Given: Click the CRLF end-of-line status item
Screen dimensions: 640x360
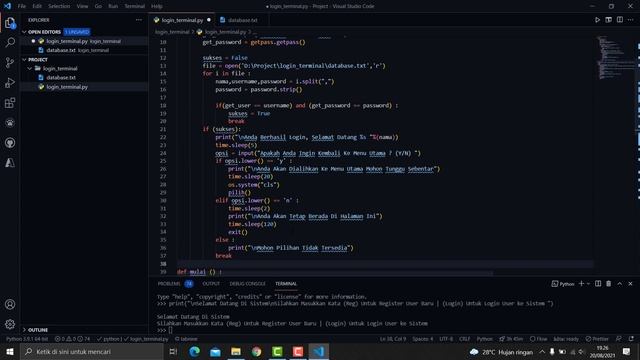Looking at the screenshot, I should [x=464, y=339].
